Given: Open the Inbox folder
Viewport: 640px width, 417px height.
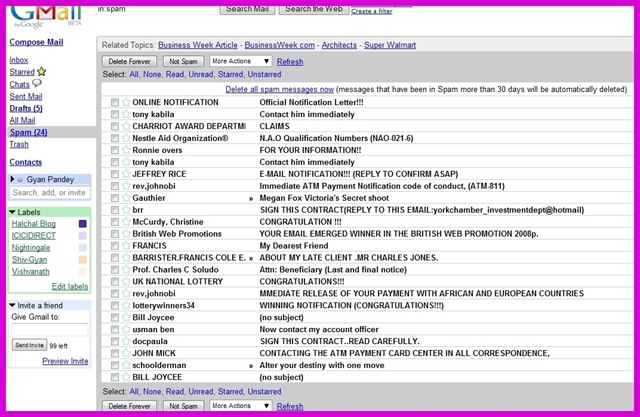Looking at the screenshot, I should point(19,60).
